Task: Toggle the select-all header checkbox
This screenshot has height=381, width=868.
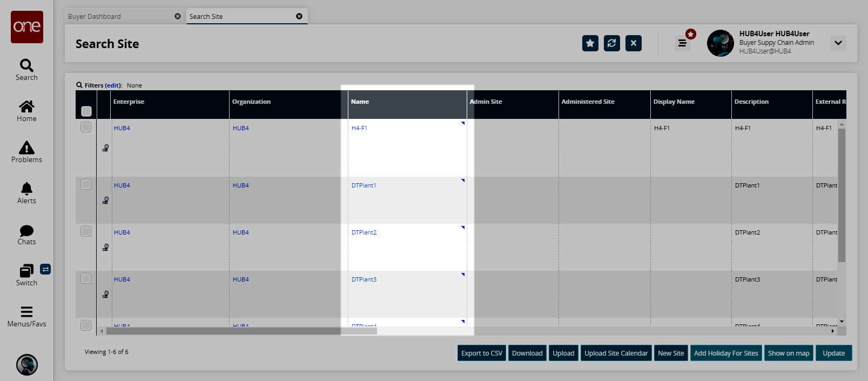Action: pyautogui.click(x=86, y=111)
